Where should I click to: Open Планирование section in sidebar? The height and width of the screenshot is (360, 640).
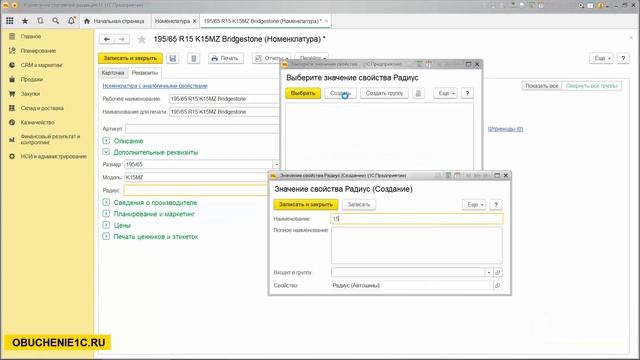(x=38, y=51)
